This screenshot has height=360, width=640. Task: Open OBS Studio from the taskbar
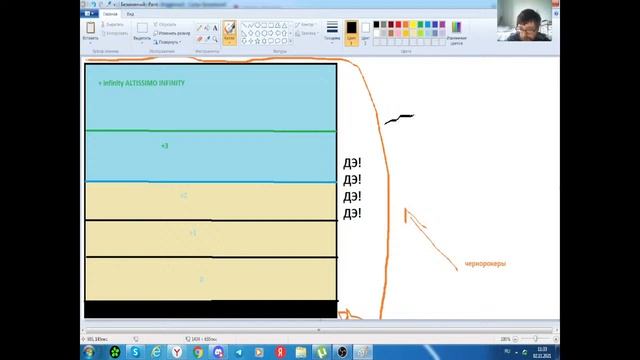tap(342, 352)
